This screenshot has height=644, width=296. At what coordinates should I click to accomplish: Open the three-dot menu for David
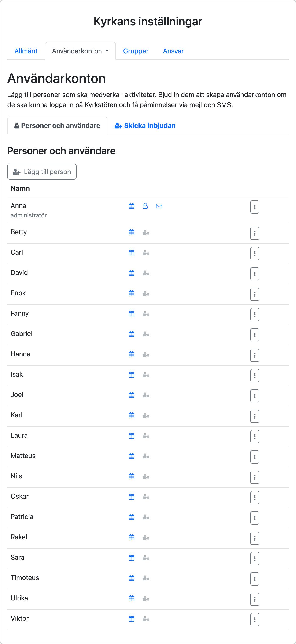[x=255, y=274]
